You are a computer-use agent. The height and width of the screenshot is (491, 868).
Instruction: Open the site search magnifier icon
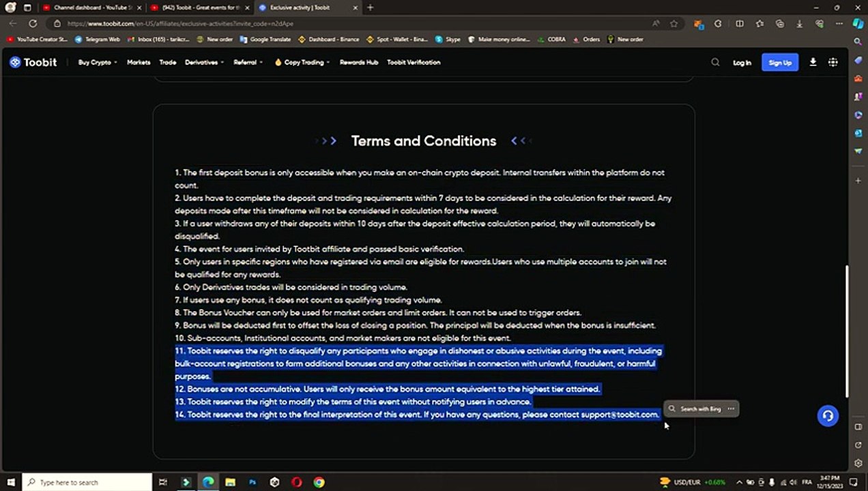pyautogui.click(x=715, y=62)
